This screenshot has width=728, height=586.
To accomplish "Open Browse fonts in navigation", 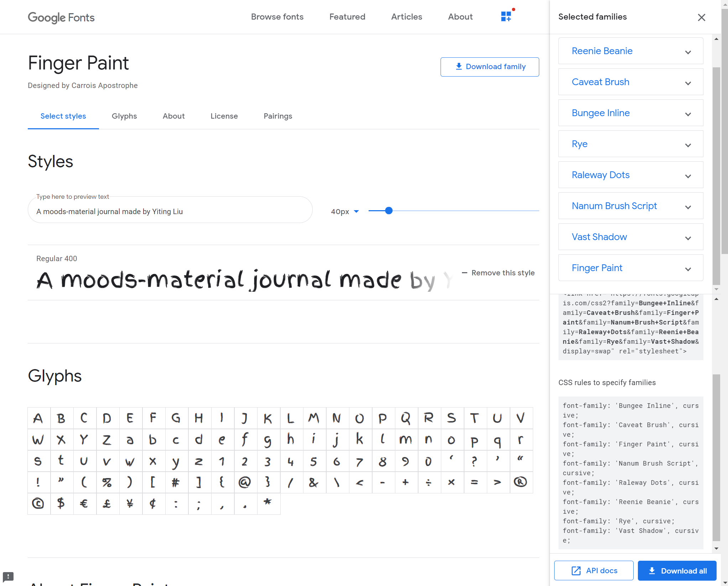I will pyautogui.click(x=277, y=17).
